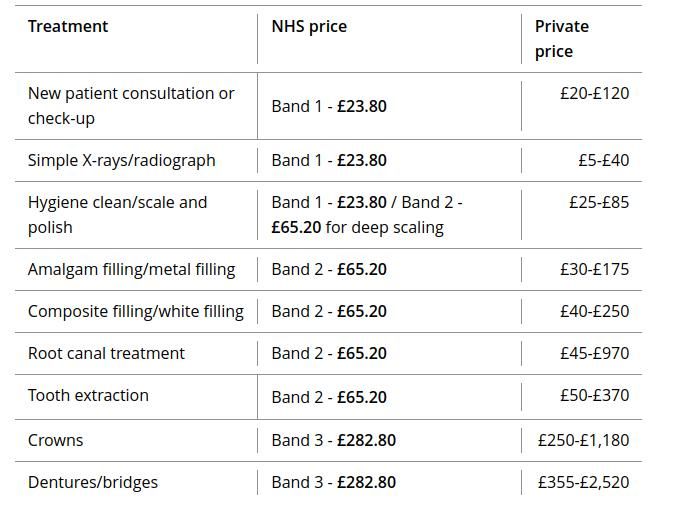Click the £20-£120 private price
Image resolution: width=682 pixels, height=515 pixels.
click(595, 94)
